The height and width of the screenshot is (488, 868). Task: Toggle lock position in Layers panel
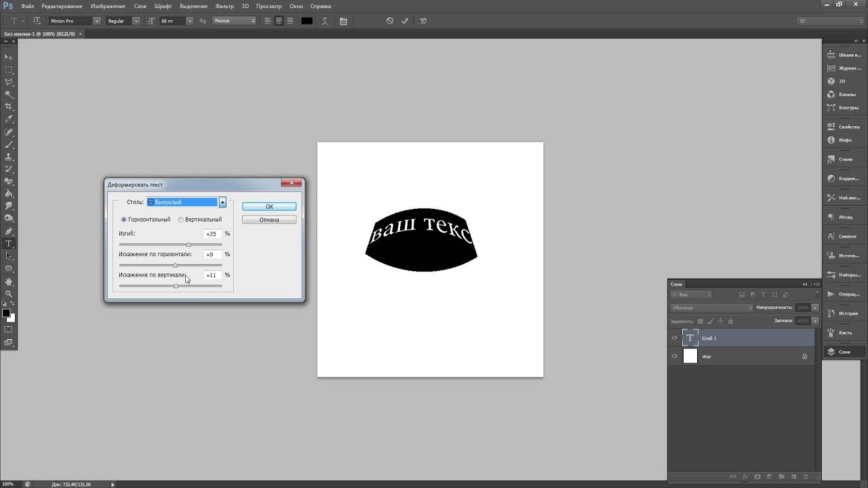click(x=721, y=321)
